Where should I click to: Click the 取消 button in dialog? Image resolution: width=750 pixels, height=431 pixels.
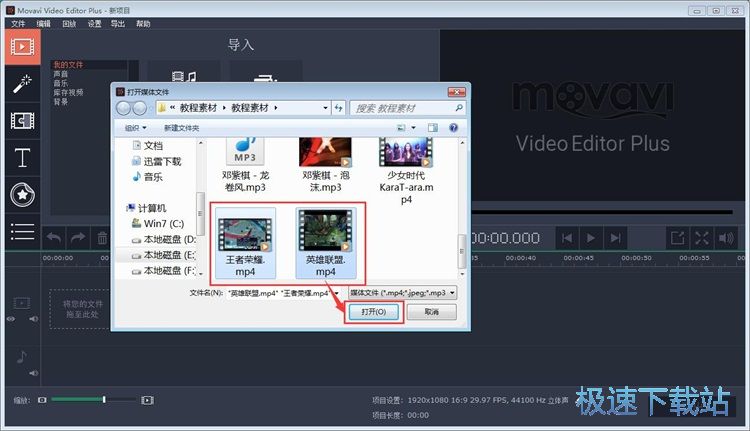pos(431,312)
